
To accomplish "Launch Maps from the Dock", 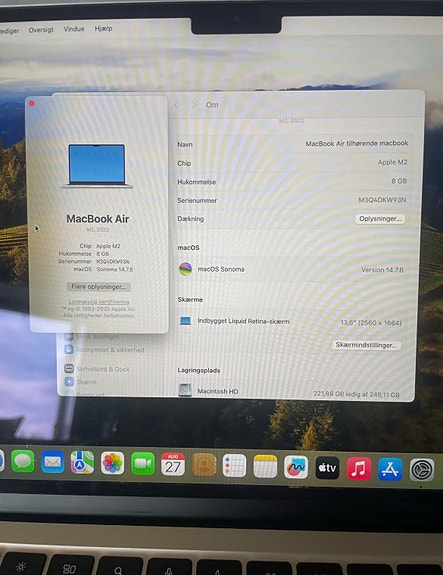I will 82,463.
